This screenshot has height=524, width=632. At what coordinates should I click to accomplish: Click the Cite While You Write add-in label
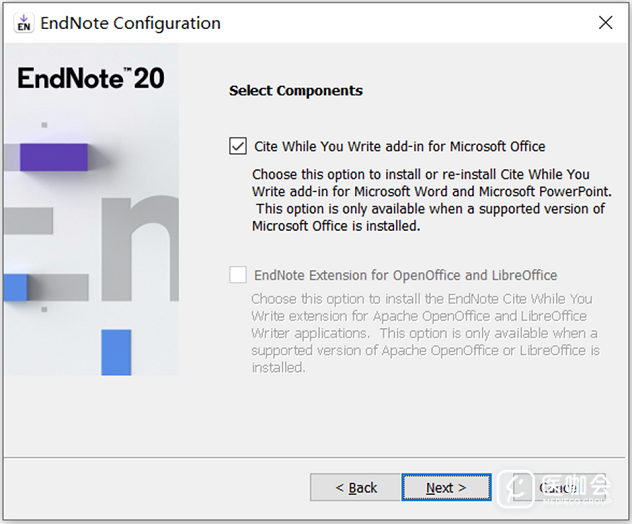click(x=400, y=147)
